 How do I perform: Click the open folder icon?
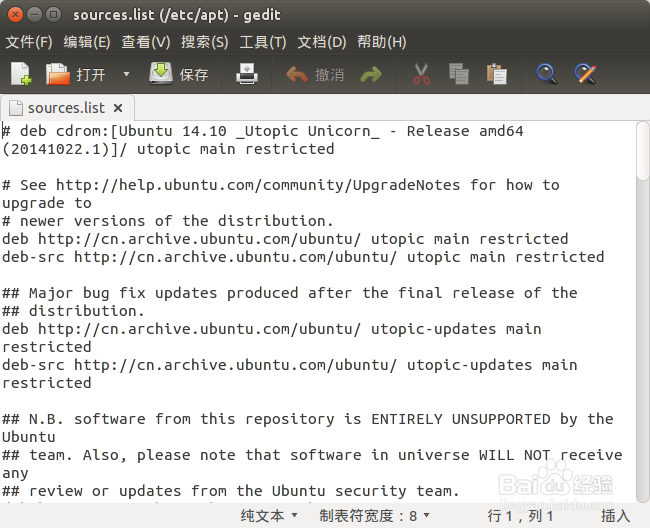point(57,74)
